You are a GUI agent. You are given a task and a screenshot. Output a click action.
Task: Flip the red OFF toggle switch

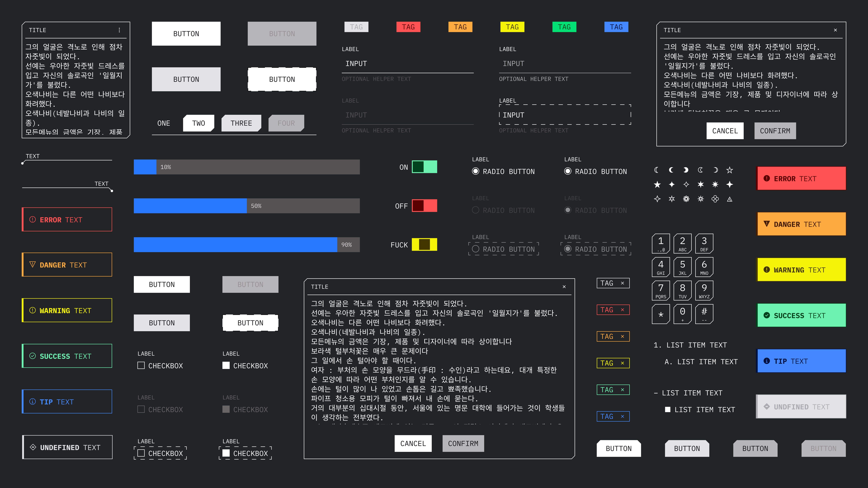pos(425,206)
